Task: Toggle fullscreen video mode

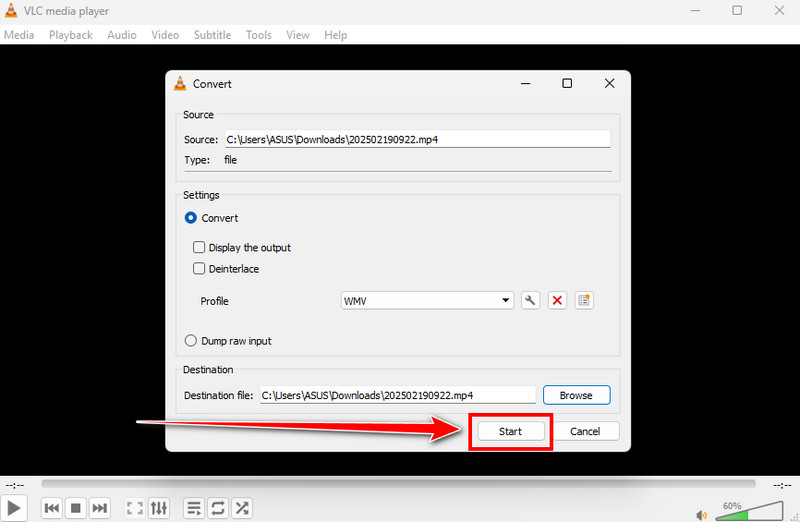Action: coord(135,508)
